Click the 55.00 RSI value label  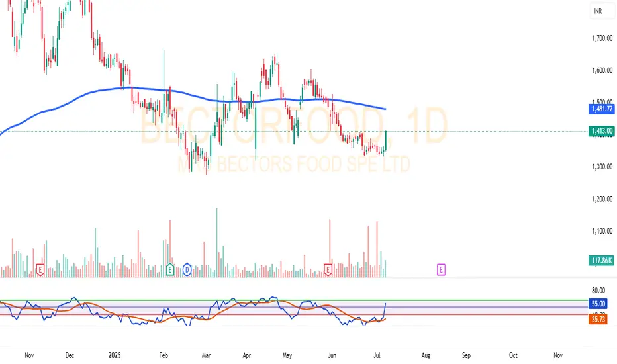coord(598,304)
